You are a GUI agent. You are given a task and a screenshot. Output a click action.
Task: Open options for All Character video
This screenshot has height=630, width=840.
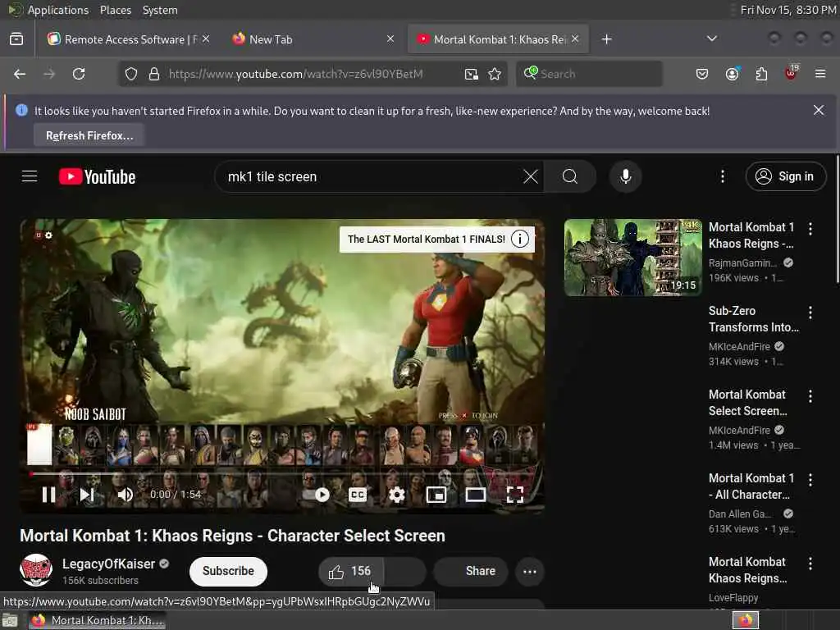coord(810,479)
